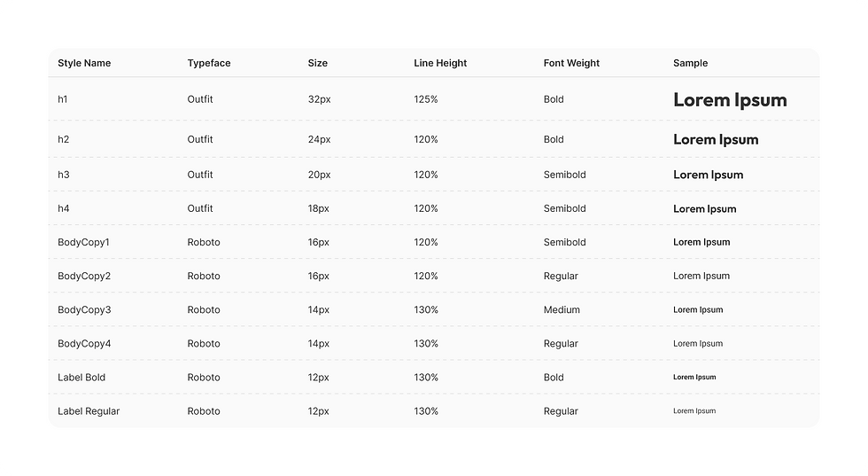Click the 125% line height value

click(426, 99)
